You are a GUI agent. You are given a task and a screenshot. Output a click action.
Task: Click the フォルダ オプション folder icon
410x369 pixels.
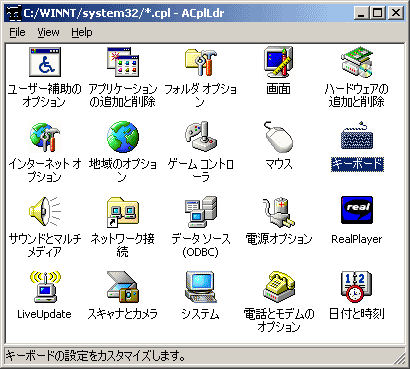pos(201,62)
